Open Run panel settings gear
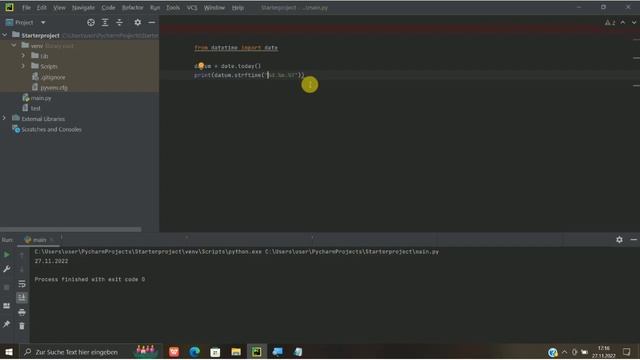 [x=619, y=240]
